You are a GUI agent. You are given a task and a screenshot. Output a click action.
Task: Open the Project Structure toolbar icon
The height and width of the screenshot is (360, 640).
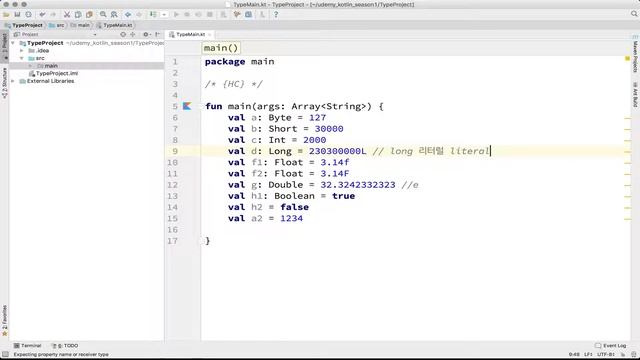[x=248, y=15]
